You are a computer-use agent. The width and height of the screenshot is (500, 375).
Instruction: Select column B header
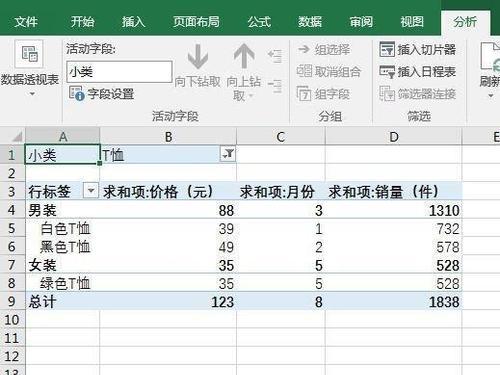coord(168,136)
